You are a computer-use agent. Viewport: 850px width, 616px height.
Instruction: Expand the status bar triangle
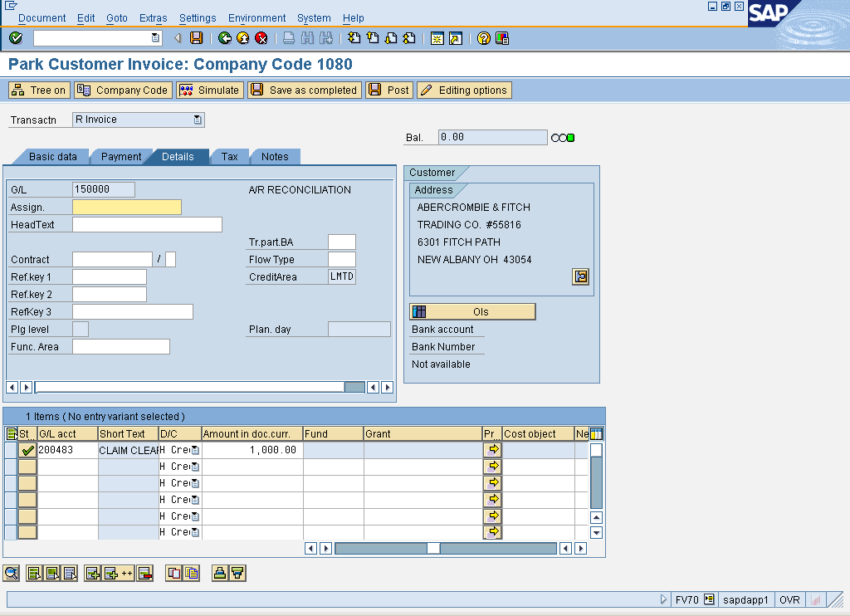coord(663,599)
